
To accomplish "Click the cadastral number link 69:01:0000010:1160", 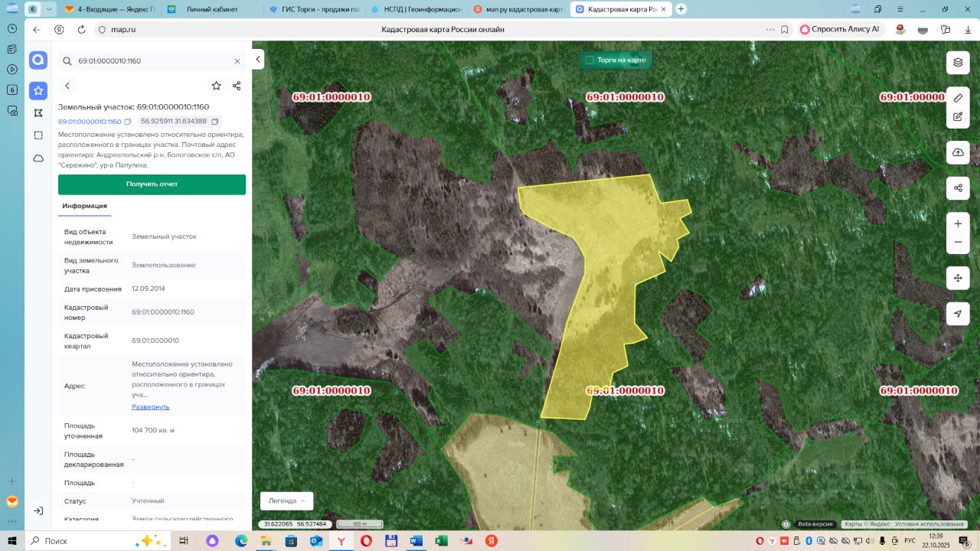I will pyautogui.click(x=90, y=122).
